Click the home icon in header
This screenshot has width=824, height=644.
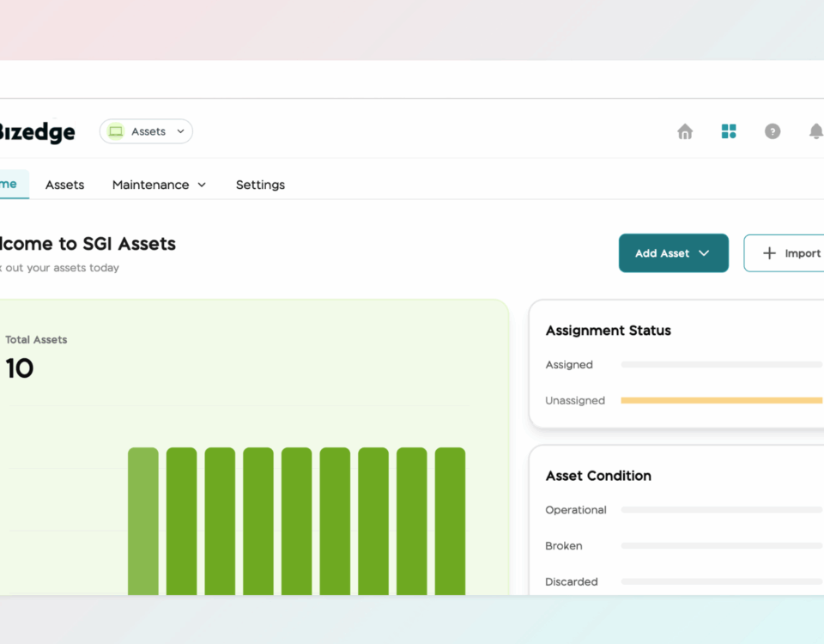[685, 131]
